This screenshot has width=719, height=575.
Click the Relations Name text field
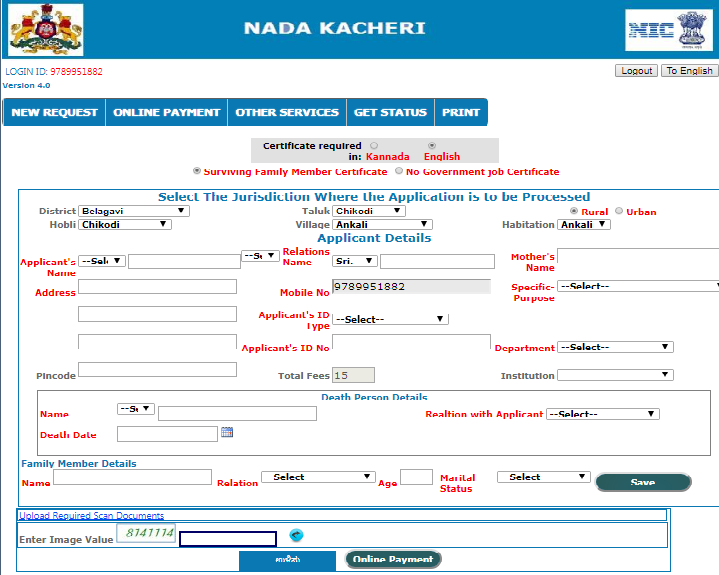point(437,261)
